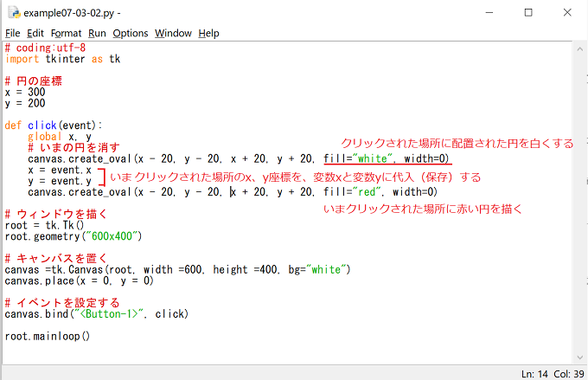Image resolution: width=588 pixels, height=380 pixels.
Task: Open the Format menu
Action: 67,33
